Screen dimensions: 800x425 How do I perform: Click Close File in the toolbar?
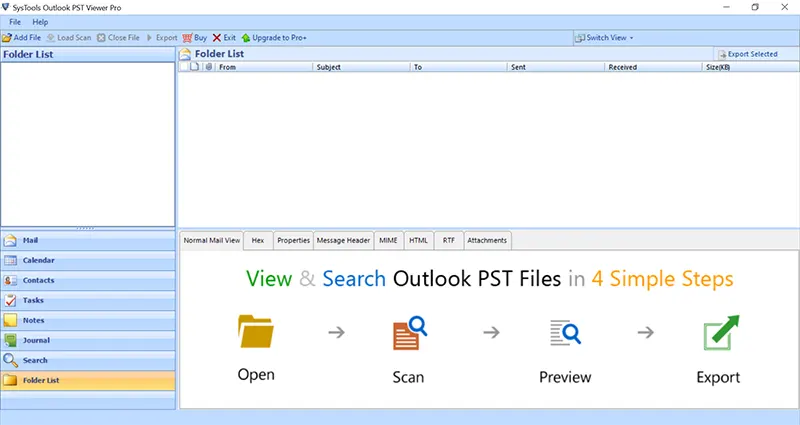(118, 38)
